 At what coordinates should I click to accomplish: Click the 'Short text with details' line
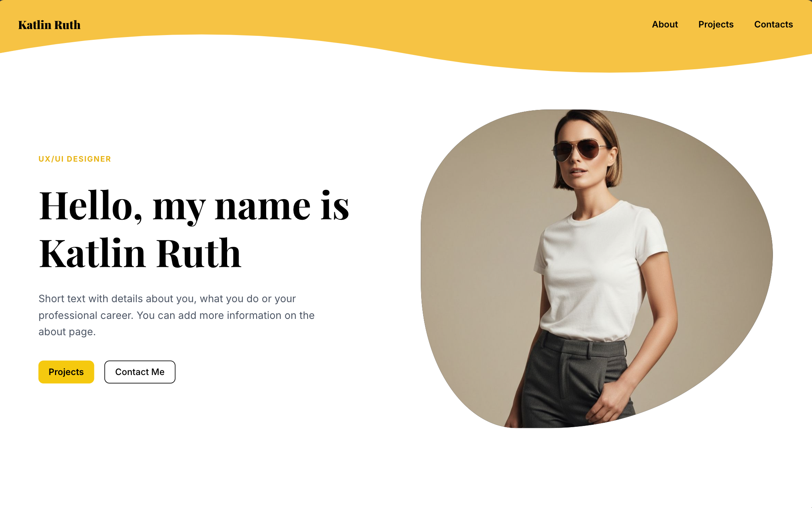tap(167, 299)
